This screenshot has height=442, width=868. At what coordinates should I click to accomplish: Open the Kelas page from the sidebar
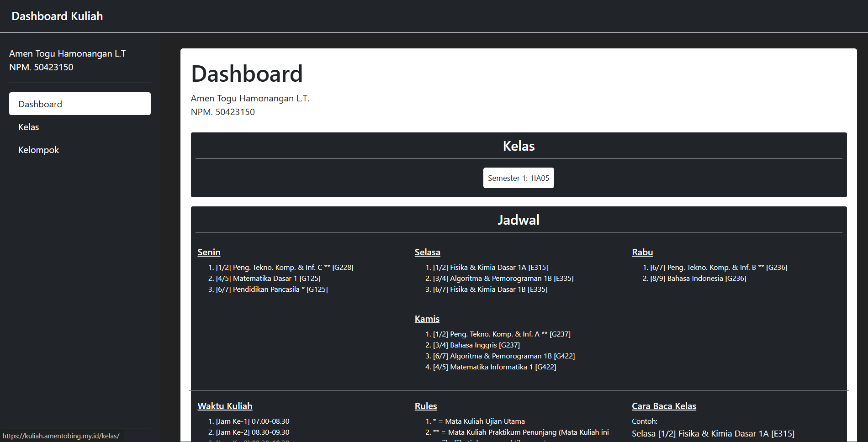coord(28,127)
